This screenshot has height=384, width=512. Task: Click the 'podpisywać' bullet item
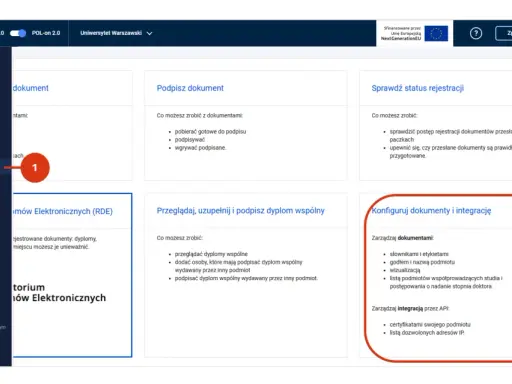(190, 140)
